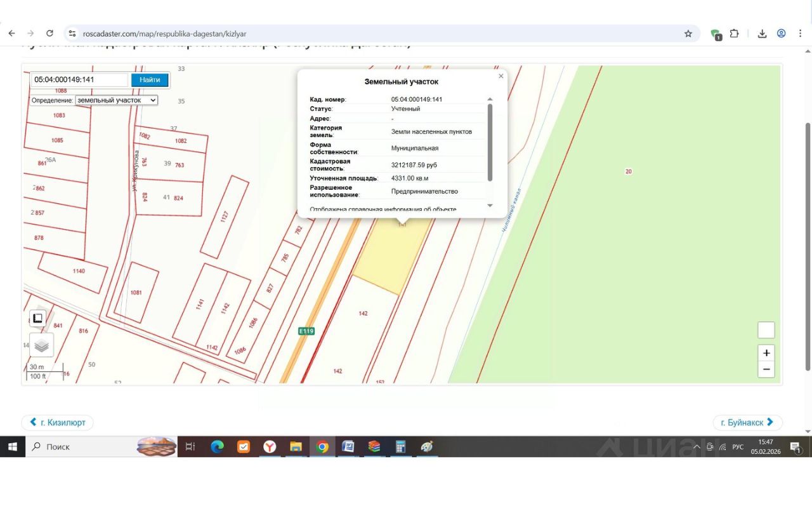Click the blank square map control
The image size is (812, 525).
[x=766, y=330]
